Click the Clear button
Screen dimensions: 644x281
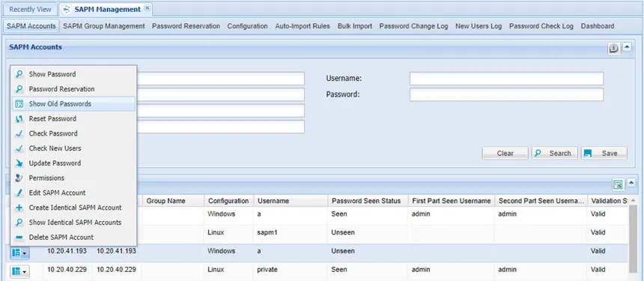coord(505,153)
